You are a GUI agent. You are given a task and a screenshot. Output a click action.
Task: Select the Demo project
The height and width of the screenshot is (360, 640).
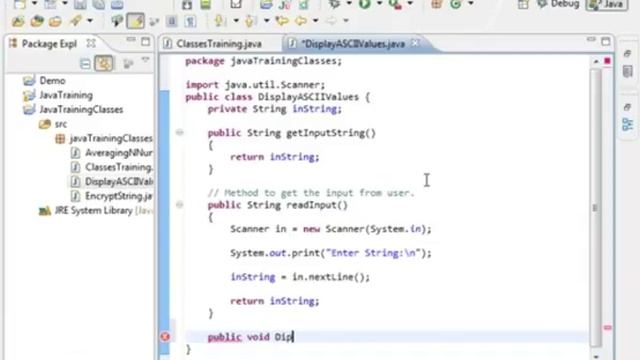52,81
